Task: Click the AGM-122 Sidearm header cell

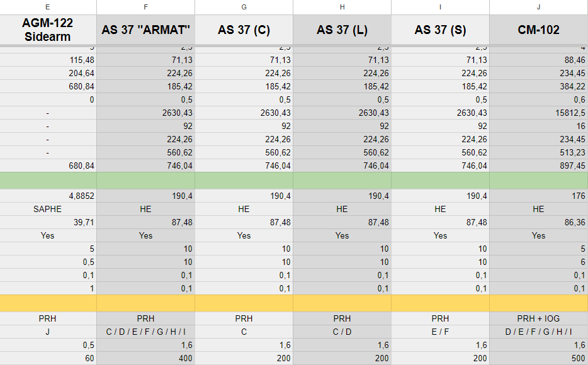Action: click(x=48, y=30)
